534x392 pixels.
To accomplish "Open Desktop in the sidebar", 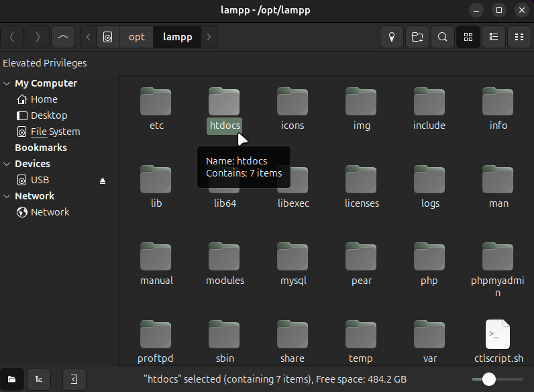I will coord(42,115).
